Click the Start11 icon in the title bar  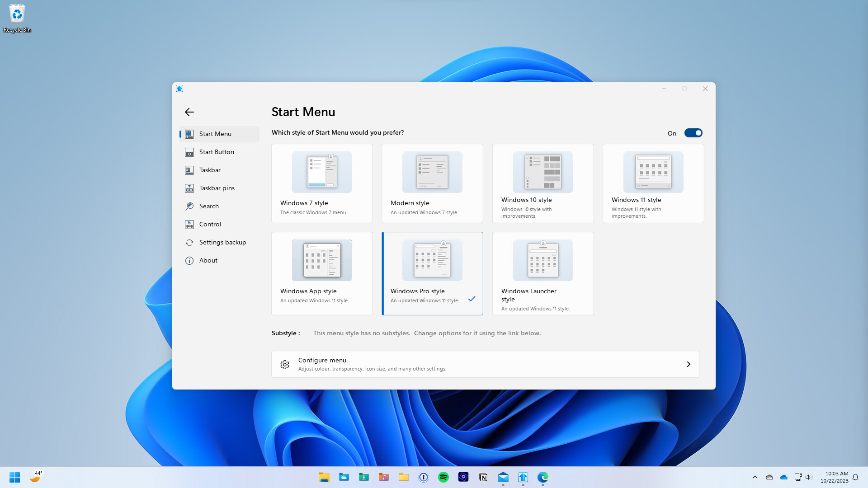coord(179,89)
